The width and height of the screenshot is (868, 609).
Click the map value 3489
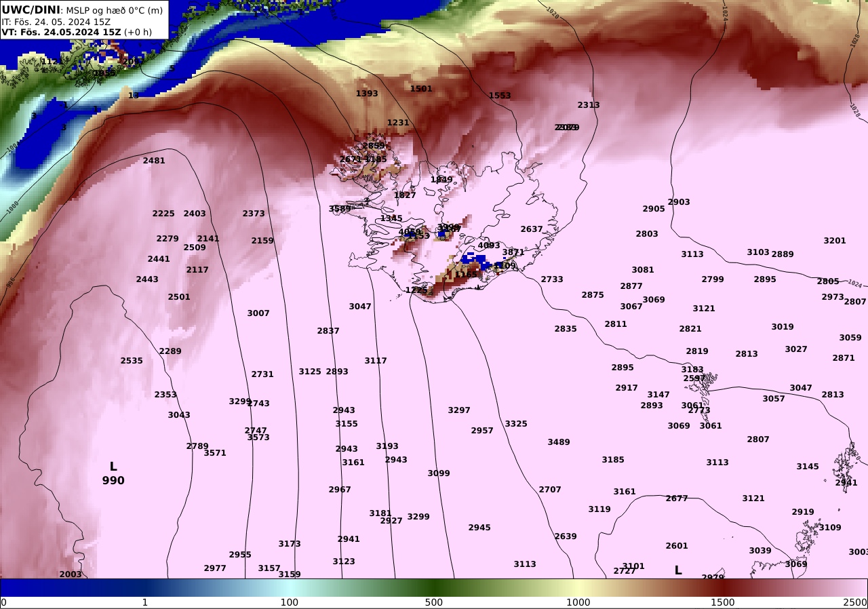559,442
